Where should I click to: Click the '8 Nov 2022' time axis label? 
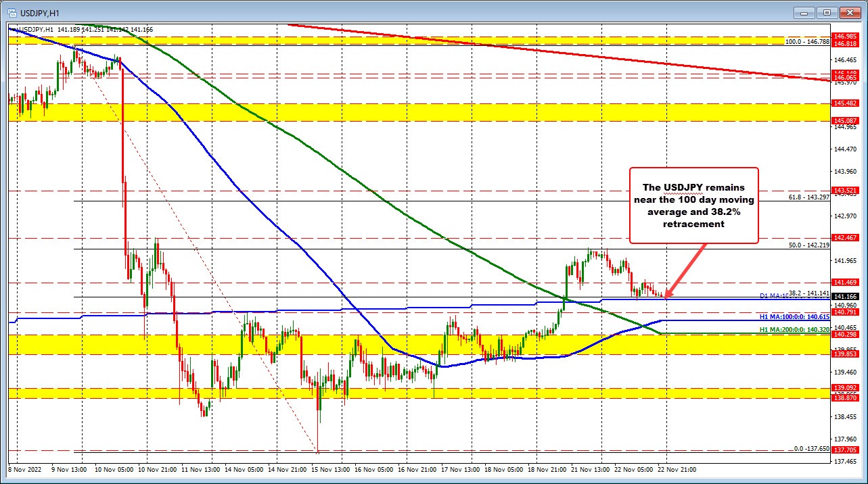coord(24,469)
